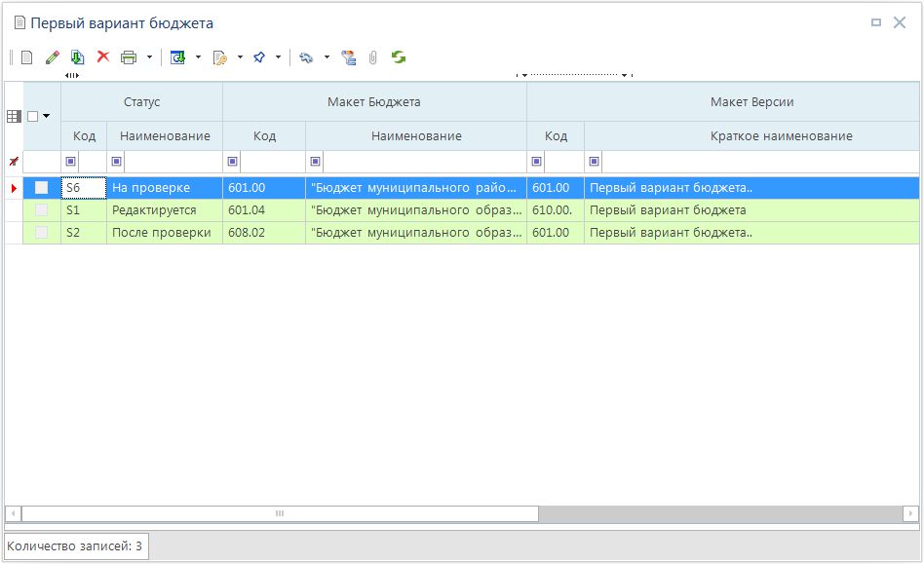
Task: Expand dropdown next to the pin icon
Action: coord(278,57)
